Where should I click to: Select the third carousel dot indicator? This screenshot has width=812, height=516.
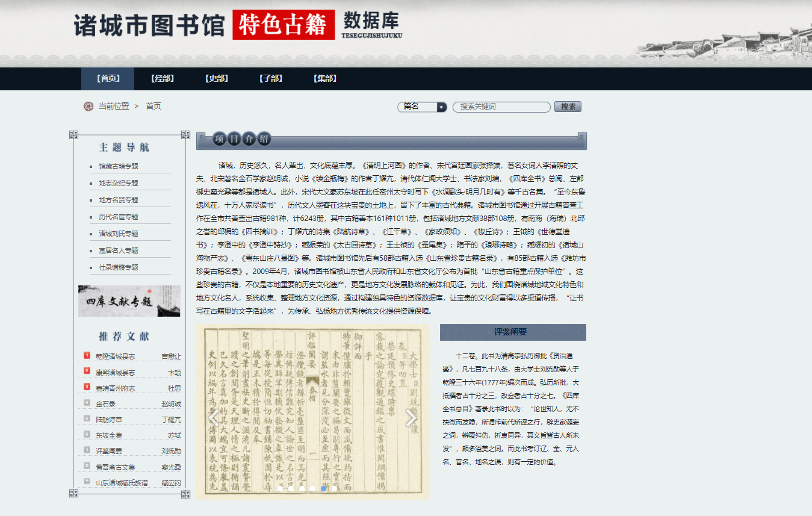(x=302, y=488)
